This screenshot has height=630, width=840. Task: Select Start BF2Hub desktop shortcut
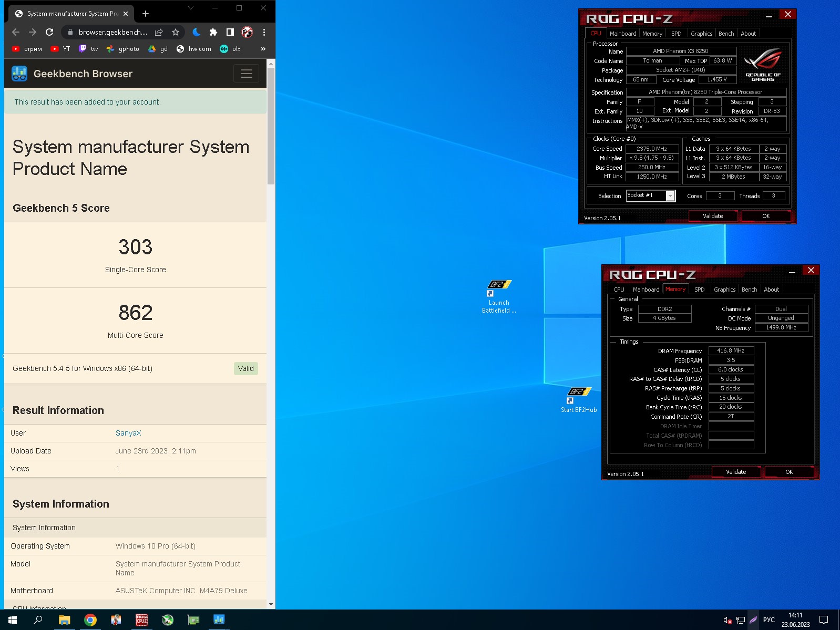click(579, 400)
